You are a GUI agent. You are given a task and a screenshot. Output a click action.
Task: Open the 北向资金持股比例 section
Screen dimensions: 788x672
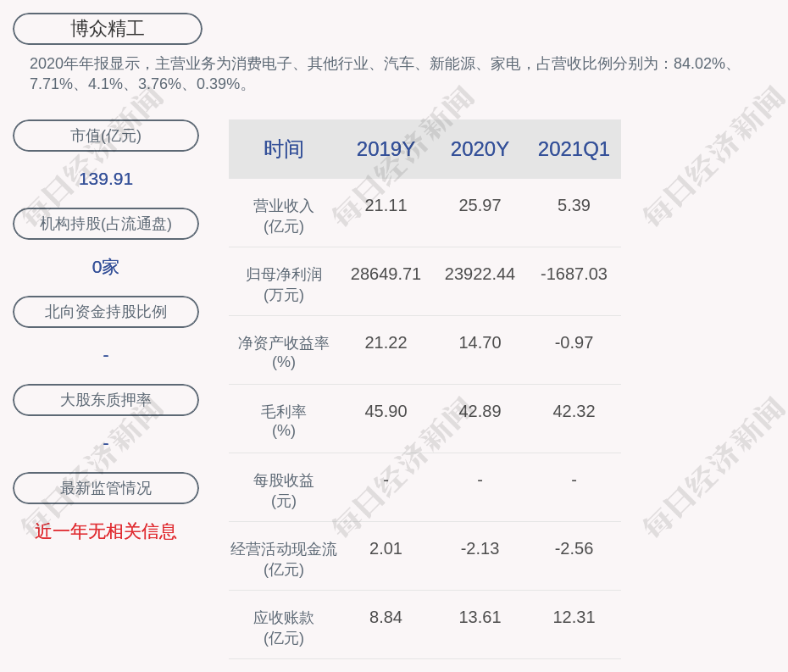(x=105, y=312)
